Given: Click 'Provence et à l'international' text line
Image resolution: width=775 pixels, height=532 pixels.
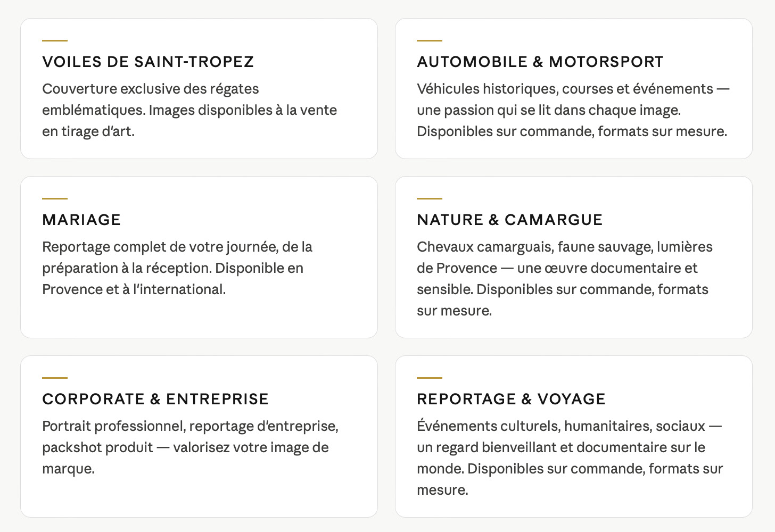Looking at the screenshot, I should [134, 289].
